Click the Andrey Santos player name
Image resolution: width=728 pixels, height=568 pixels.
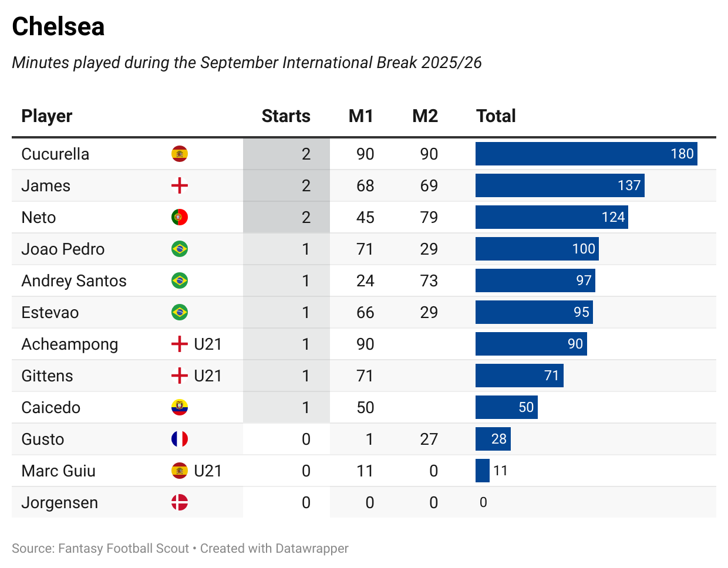tap(74, 281)
